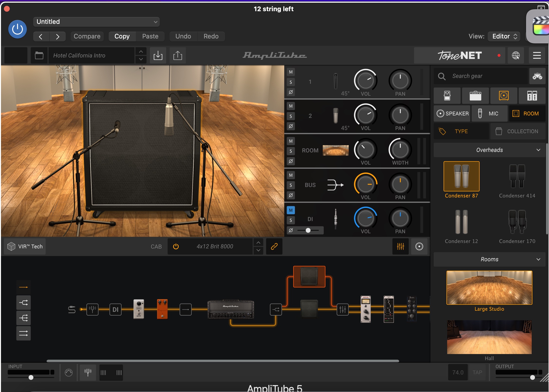The image size is (549, 392).
Task: Click the Hotel California Intro preset name
Action: point(91,56)
